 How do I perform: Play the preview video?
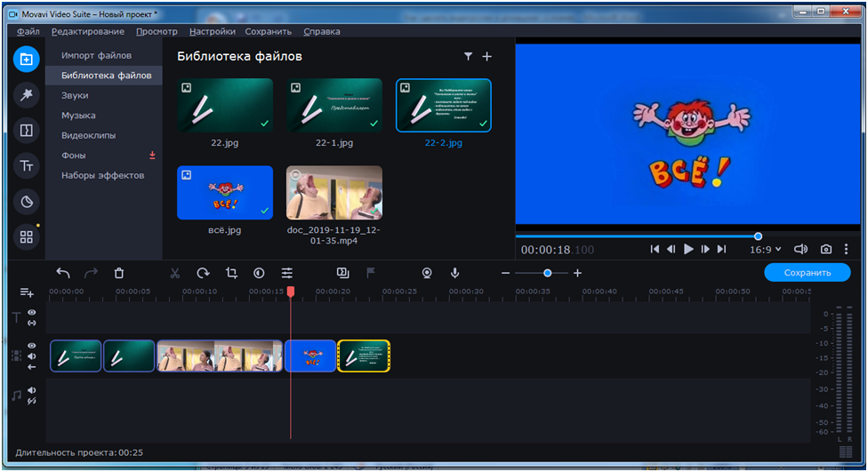click(688, 249)
